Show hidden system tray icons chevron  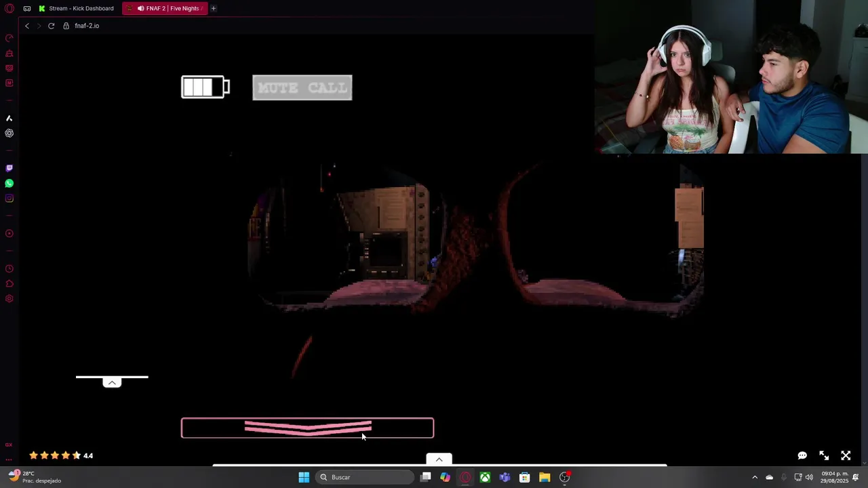click(x=755, y=477)
